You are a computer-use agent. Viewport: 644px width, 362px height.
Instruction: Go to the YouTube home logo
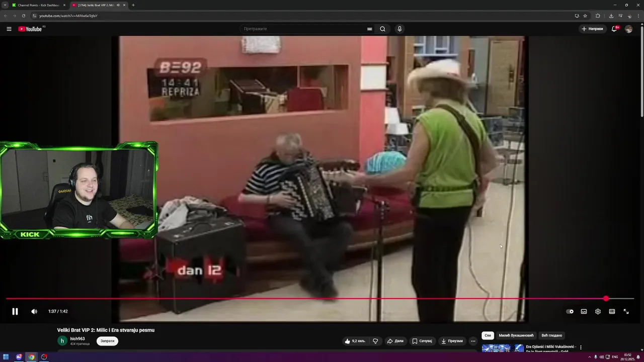(x=30, y=29)
